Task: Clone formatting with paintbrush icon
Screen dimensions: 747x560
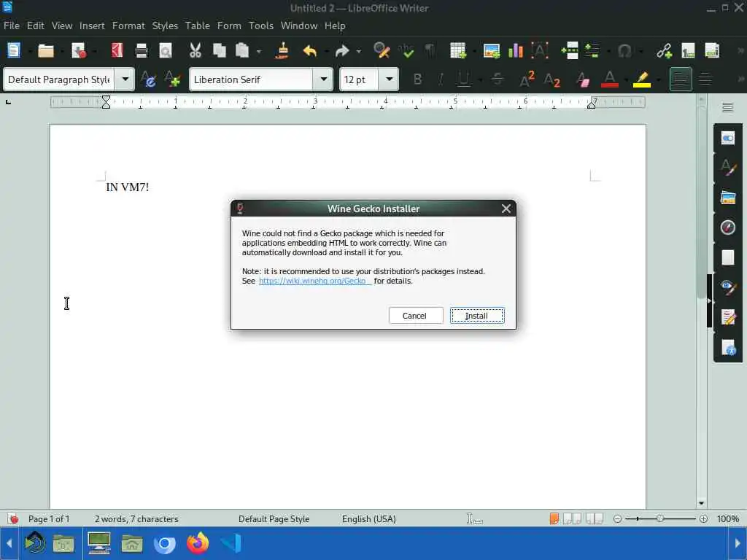Action: [x=282, y=50]
